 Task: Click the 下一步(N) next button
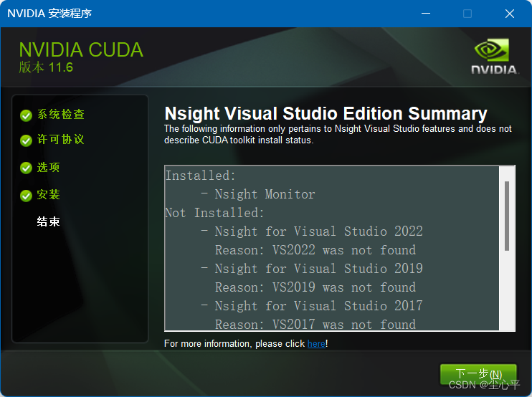click(x=478, y=374)
